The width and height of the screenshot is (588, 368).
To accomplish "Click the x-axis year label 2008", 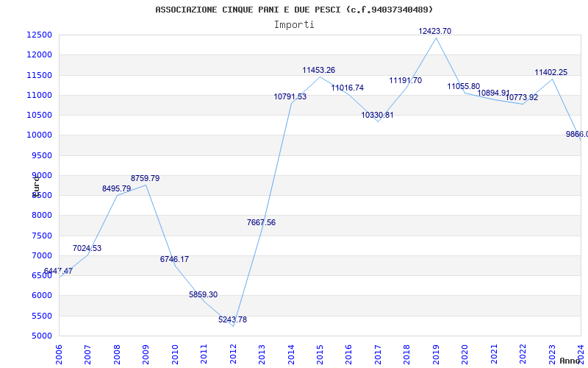I will tap(117, 354).
